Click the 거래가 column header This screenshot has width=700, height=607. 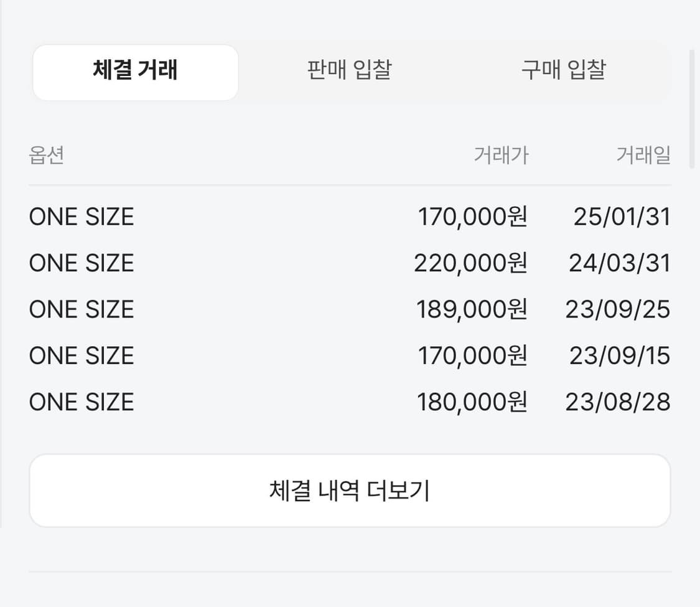point(501,155)
